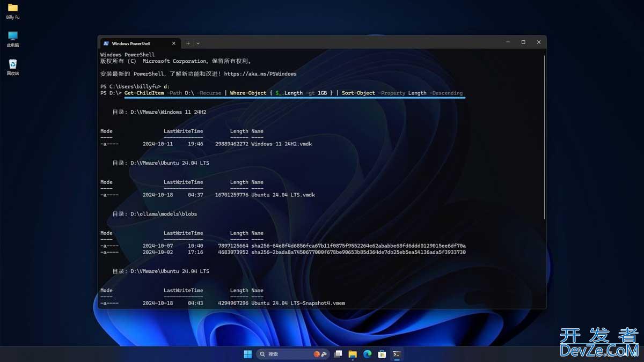Click the Windows PowerShell header line

pyautogui.click(x=127, y=55)
